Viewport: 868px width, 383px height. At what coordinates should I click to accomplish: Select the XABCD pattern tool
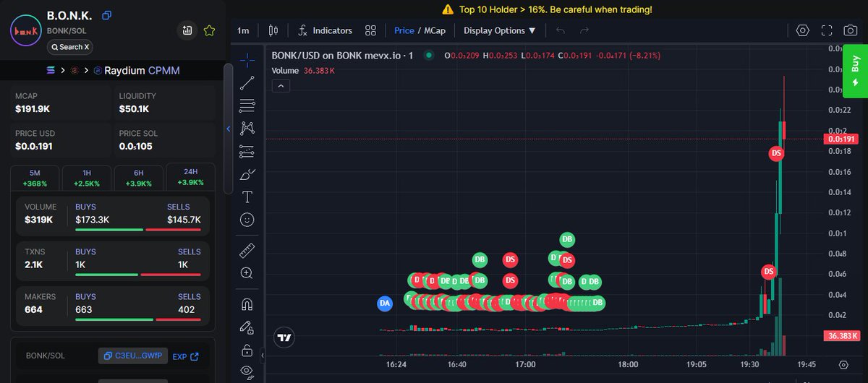point(247,128)
